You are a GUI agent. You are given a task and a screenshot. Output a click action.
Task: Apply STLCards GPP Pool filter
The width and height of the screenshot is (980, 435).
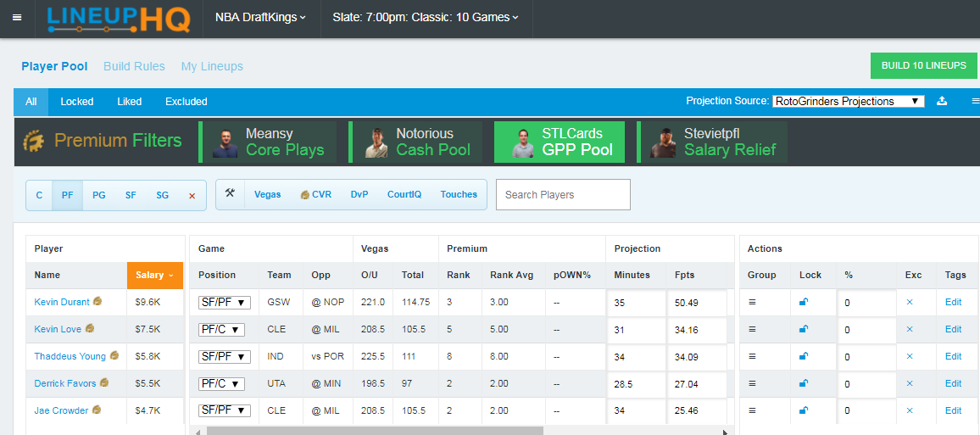tap(560, 142)
